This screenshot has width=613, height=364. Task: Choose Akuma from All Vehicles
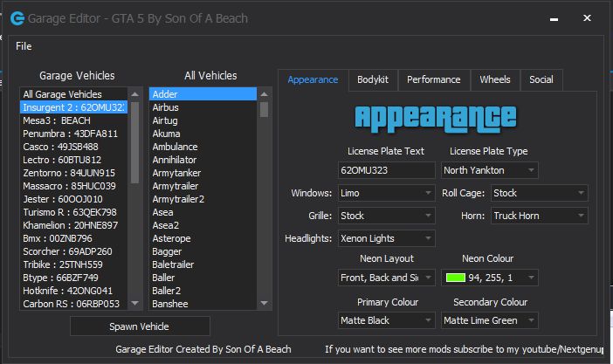[x=203, y=134]
